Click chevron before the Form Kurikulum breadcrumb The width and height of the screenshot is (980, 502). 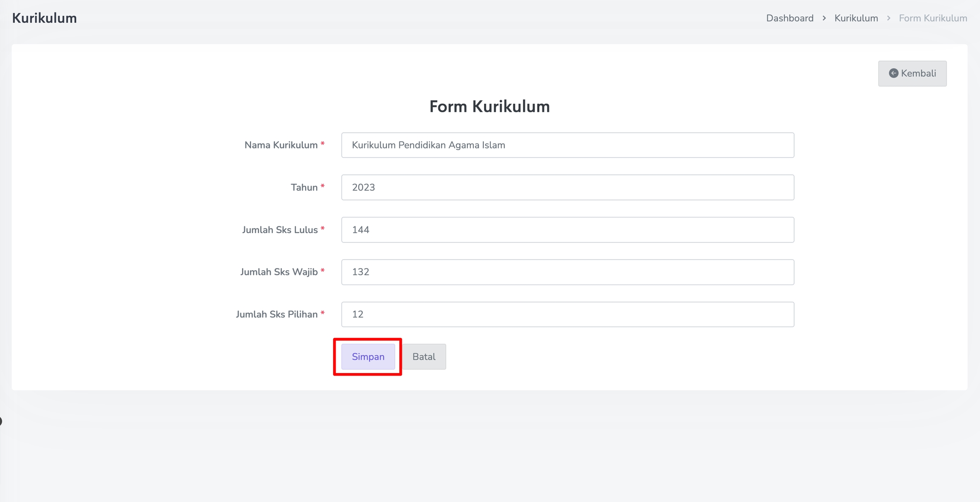pyautogui.click(x=889, y=18)
